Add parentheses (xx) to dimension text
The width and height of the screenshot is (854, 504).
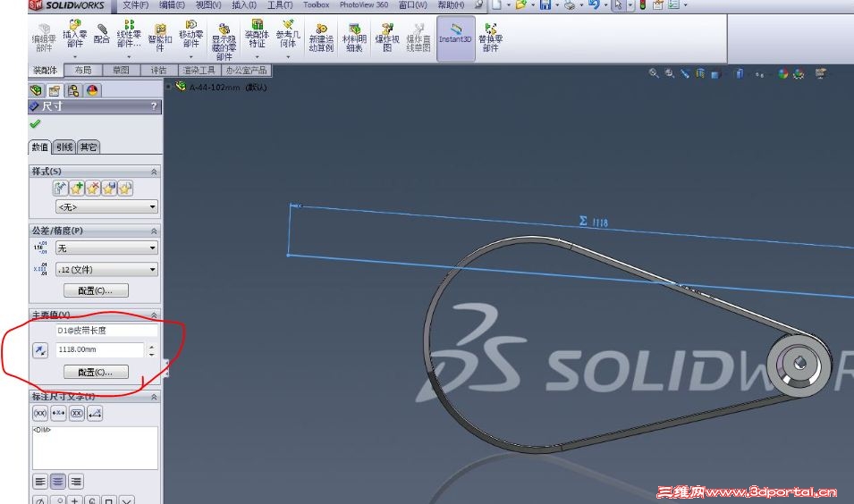[40, 413]
